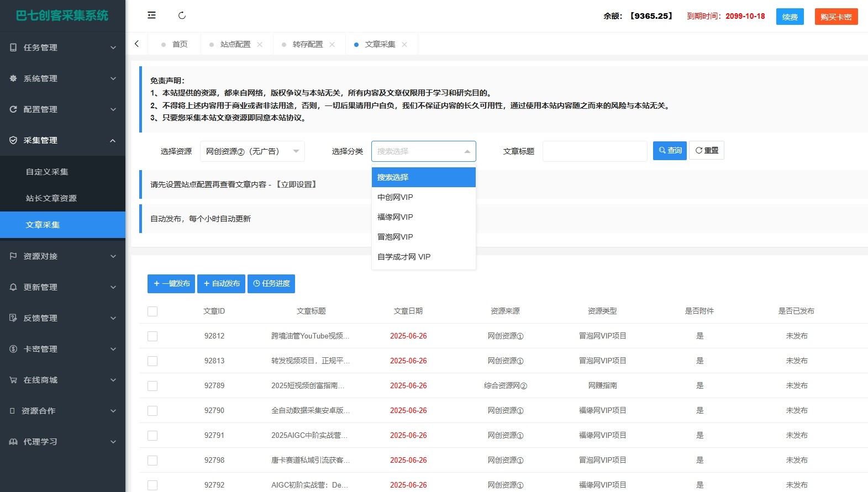868x492 pixels.
Task: Click the 任务管理 sidebar icon
Action: tap(13, 47)
